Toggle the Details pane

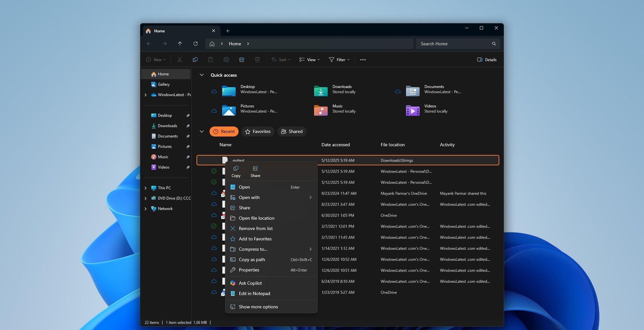pos(487,60)
